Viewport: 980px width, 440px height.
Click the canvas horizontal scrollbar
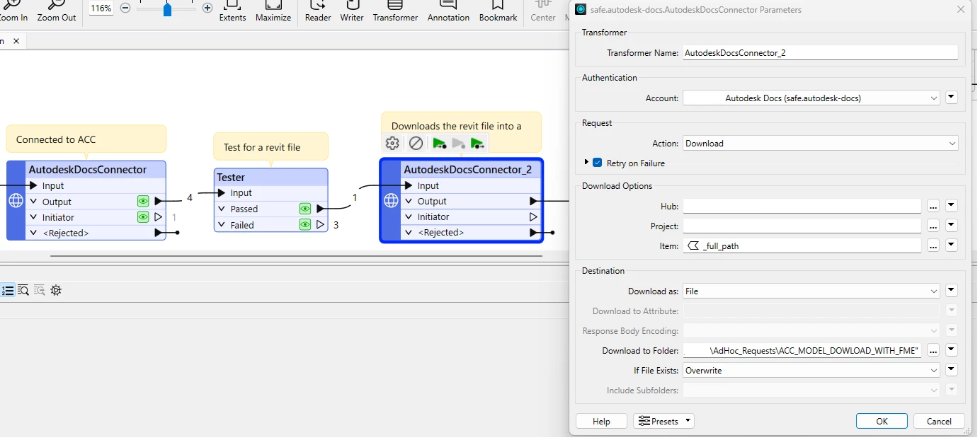(296, 255)
